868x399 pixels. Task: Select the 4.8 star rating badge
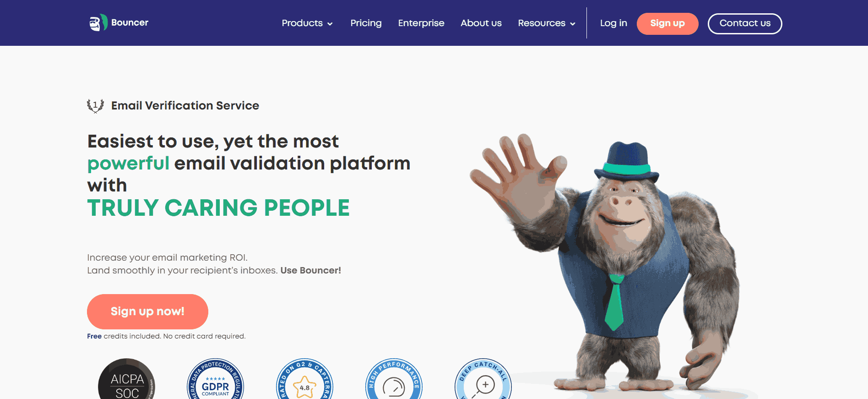(305, 379)
